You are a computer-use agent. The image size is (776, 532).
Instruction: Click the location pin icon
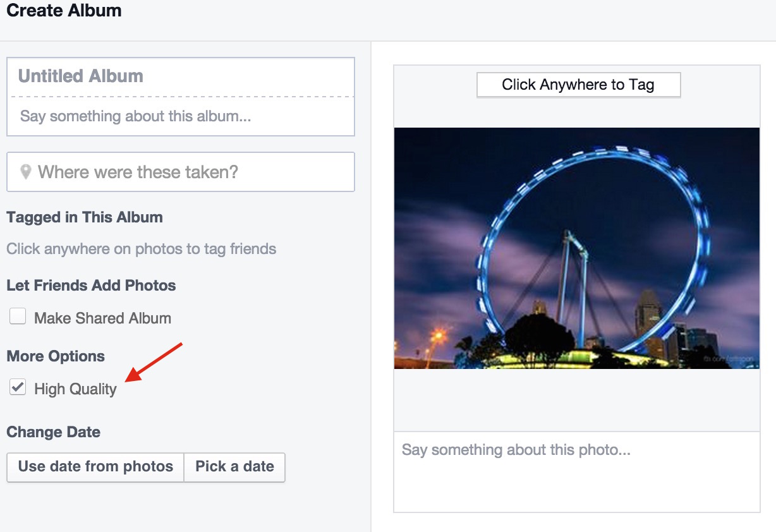(26, 172)
